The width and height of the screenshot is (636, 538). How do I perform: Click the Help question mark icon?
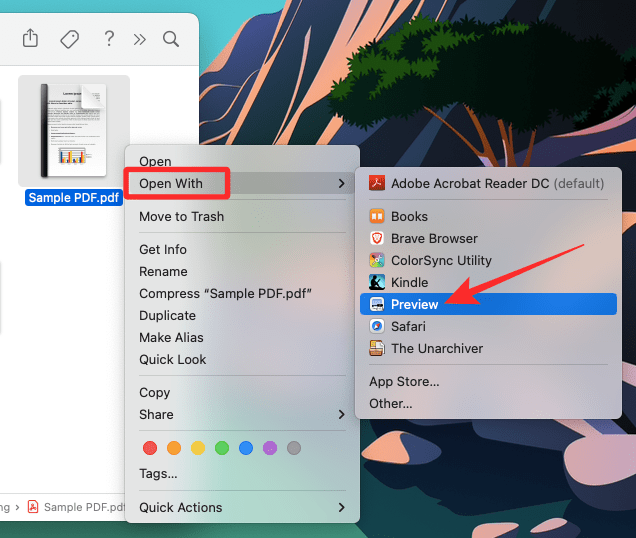pos(109,39)
